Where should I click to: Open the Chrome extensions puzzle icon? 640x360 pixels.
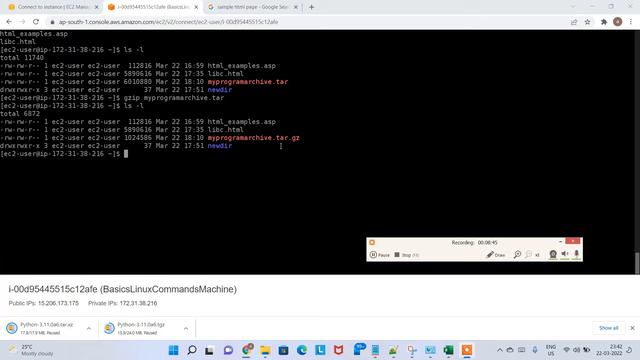point(604,22)
